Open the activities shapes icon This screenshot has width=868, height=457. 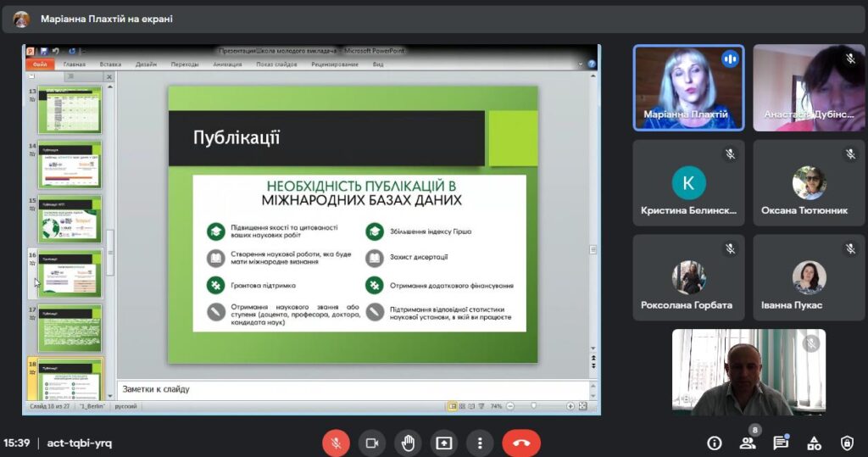point(814,443)
